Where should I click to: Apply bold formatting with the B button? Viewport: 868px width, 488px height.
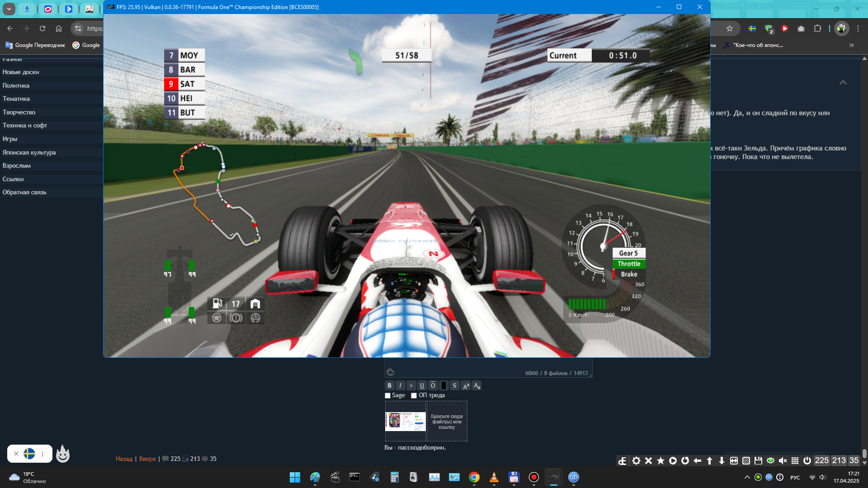tap(389, 385)
